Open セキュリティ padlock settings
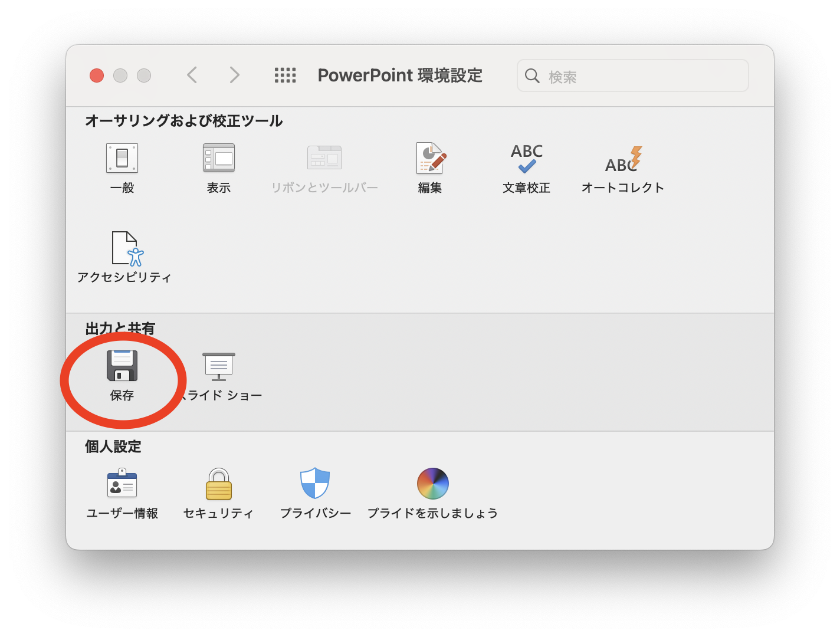 (x=218, y=484)
